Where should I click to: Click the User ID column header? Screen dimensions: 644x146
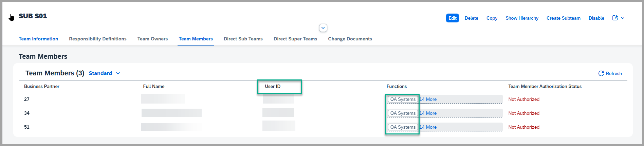(273, 86)
